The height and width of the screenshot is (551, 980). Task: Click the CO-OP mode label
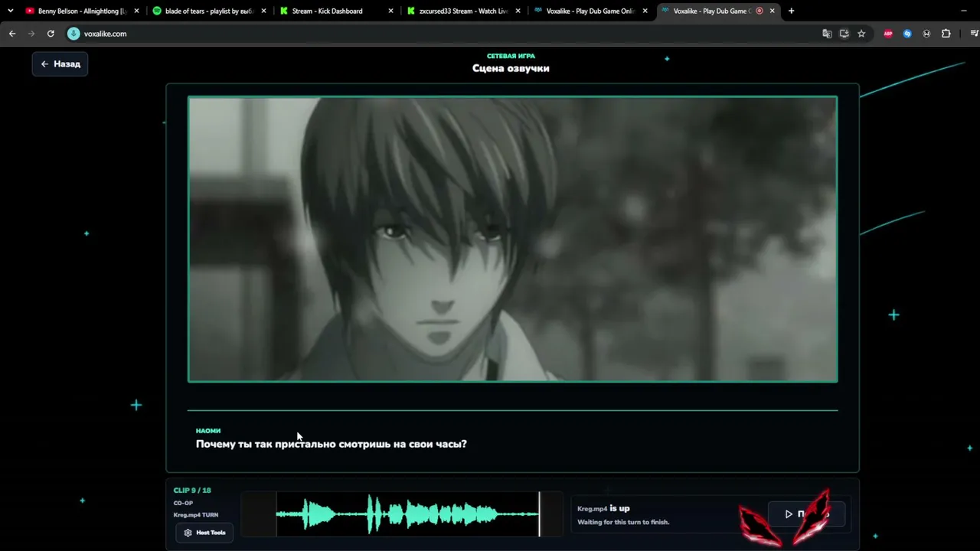pyautogui.click(x=183, y=503)
